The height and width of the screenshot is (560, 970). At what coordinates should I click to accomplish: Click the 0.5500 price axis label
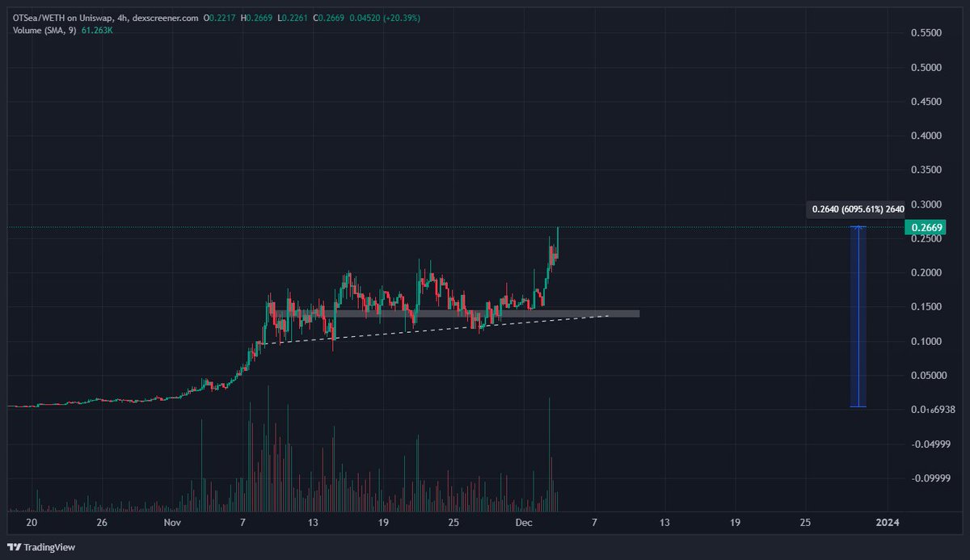[926, 33]
